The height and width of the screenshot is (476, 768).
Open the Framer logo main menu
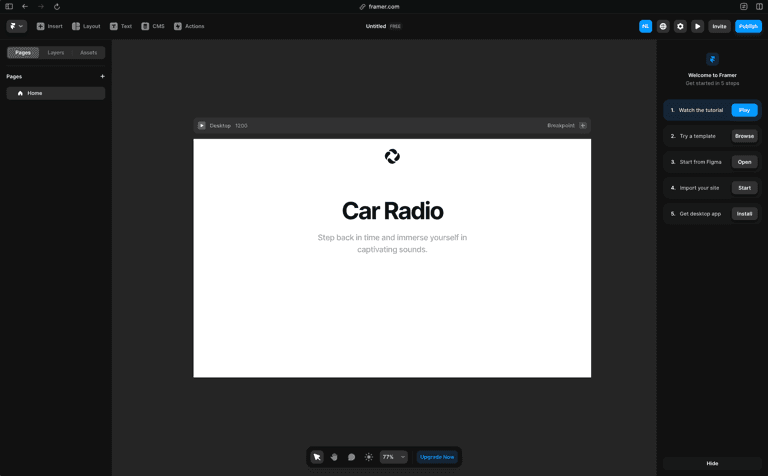[x=16, y=26]
